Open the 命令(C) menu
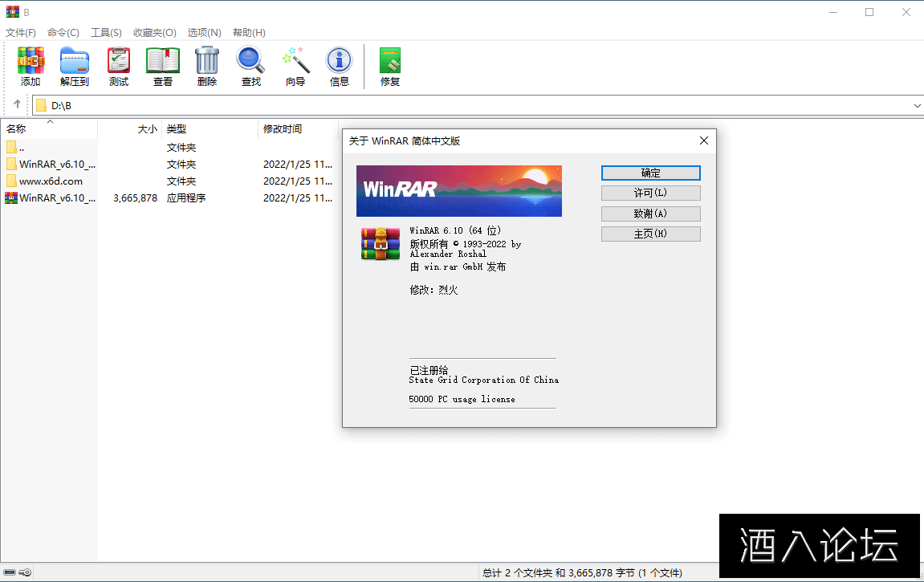Image resolution: width=924 pixels, height=582 pixels. [x=63, y=32]
